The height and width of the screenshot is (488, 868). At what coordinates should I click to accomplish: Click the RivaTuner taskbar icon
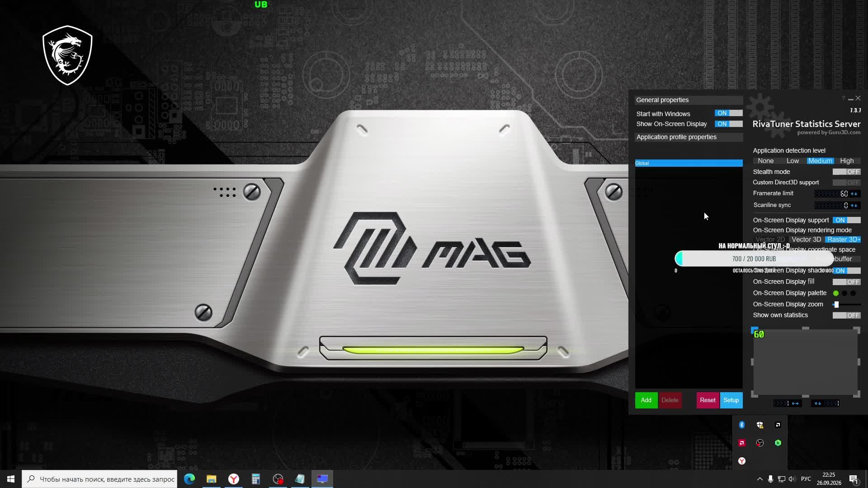(x=322, y=479)
